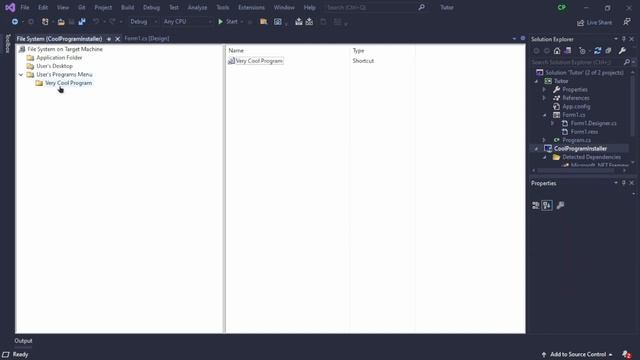
Task: Collapse the Form1.cs node
Action: [x=544, y=115]
